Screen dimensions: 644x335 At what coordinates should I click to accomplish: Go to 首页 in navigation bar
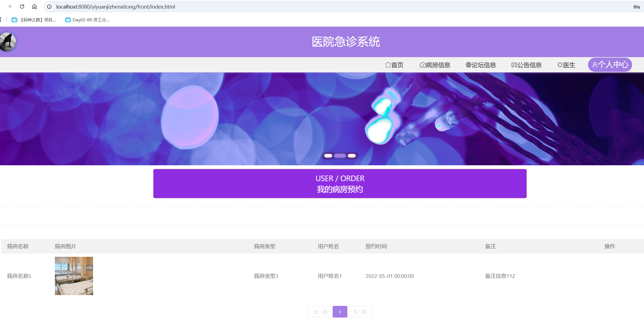pyautogui.click(x=394, y=65)
